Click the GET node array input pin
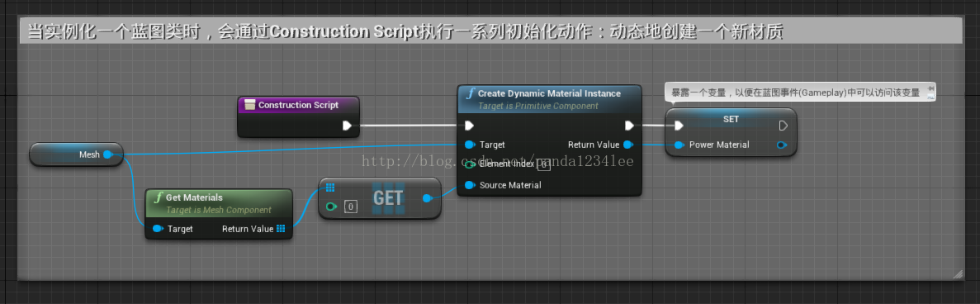This screenshot has height=304, width=980. [330, 188]
